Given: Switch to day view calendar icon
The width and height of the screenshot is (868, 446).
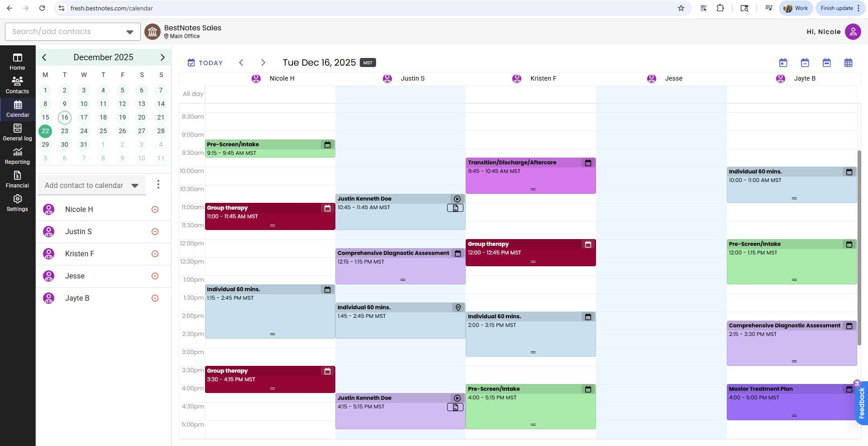Looking at the screenshot, I should (x=783, y=62).
